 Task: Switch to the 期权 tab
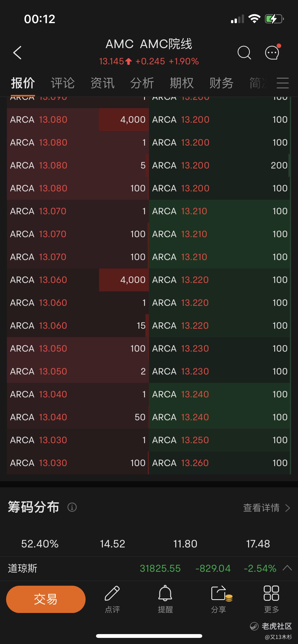coord(182,83)
